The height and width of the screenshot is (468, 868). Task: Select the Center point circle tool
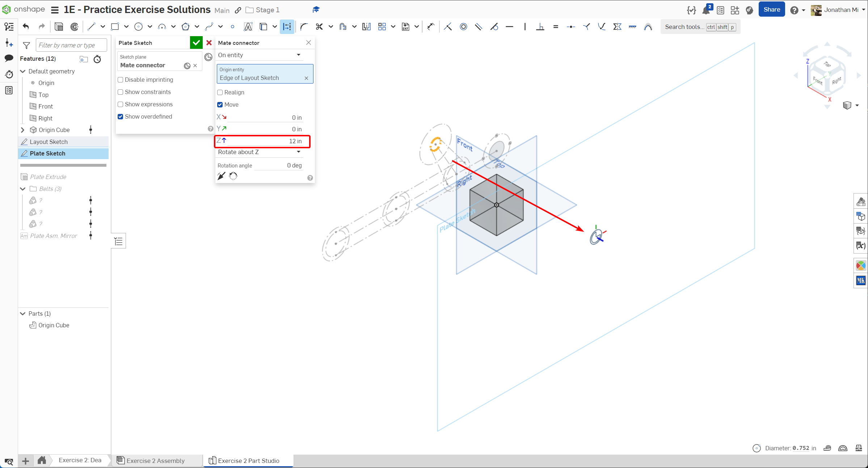(x=138, y=26)
